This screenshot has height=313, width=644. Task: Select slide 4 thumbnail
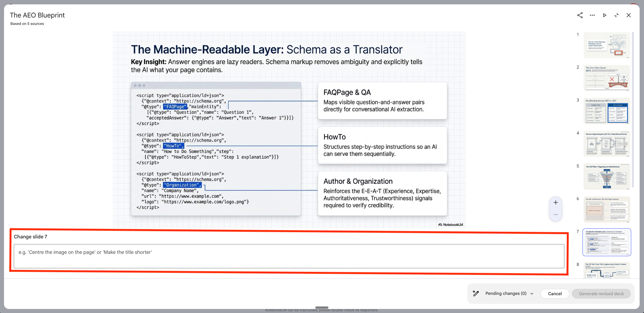click(607, 144)
